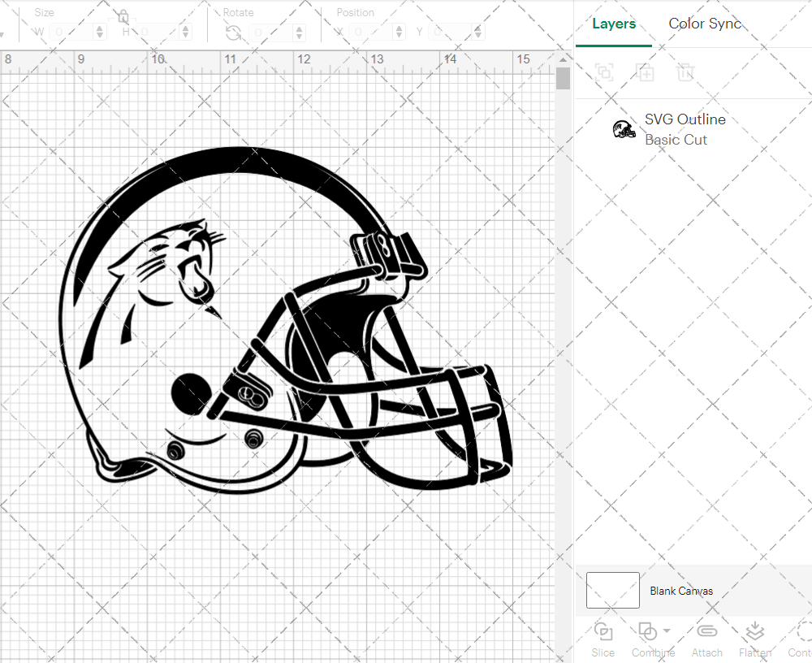
Task: Click the Group layers icon
Action: pyautogui.click(x=604, y=72)
